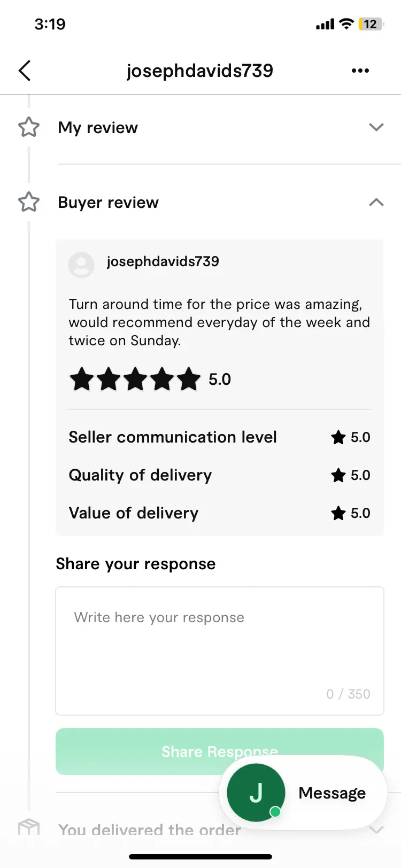Expand the My review section chevron
Image resolution: width=401 pixels, height=868 pixels.
pos(376,127)
